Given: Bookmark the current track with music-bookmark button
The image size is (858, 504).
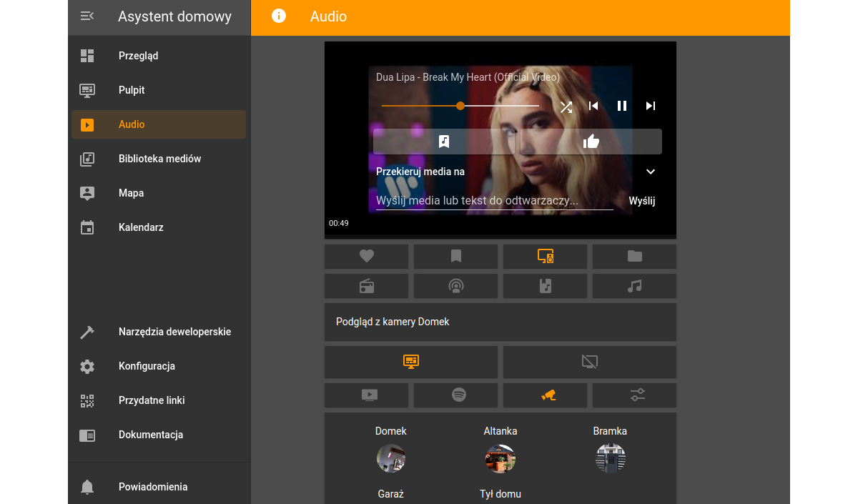Looking at the screenshot, I should (444, 142).
